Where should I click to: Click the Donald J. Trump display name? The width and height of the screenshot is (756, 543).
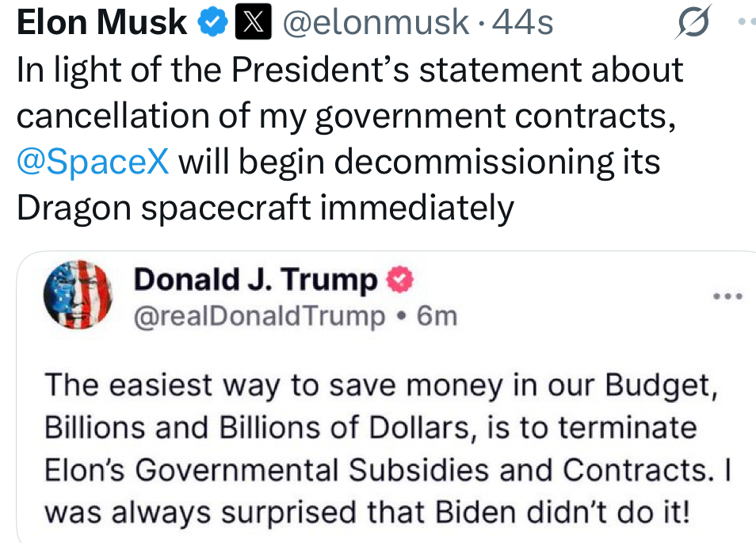click(255, 280)
